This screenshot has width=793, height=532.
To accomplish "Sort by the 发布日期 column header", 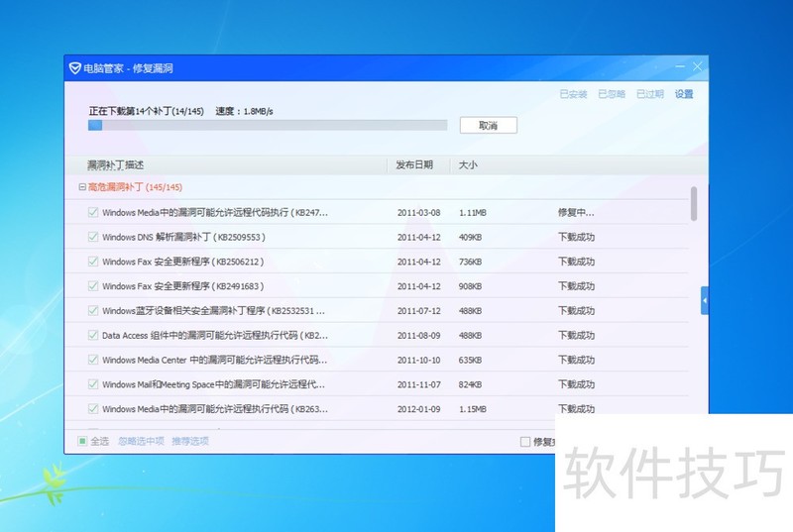I will (x=414, y=164).
